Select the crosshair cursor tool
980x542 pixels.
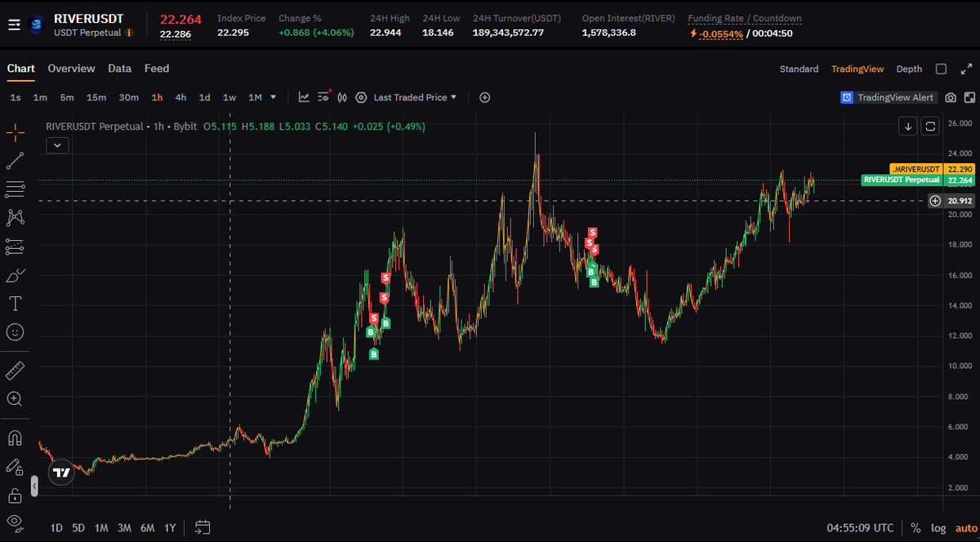pos(15,132)
